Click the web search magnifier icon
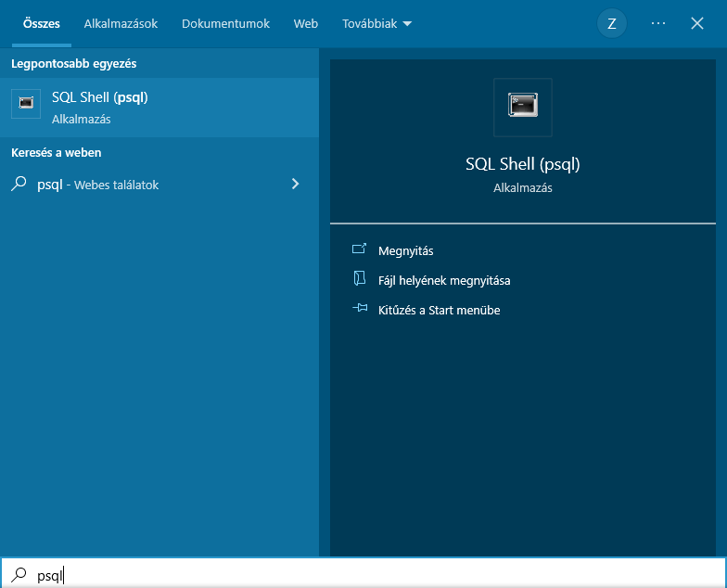The image size is (727, 588). pyautogui.click(x=19, y=184)
